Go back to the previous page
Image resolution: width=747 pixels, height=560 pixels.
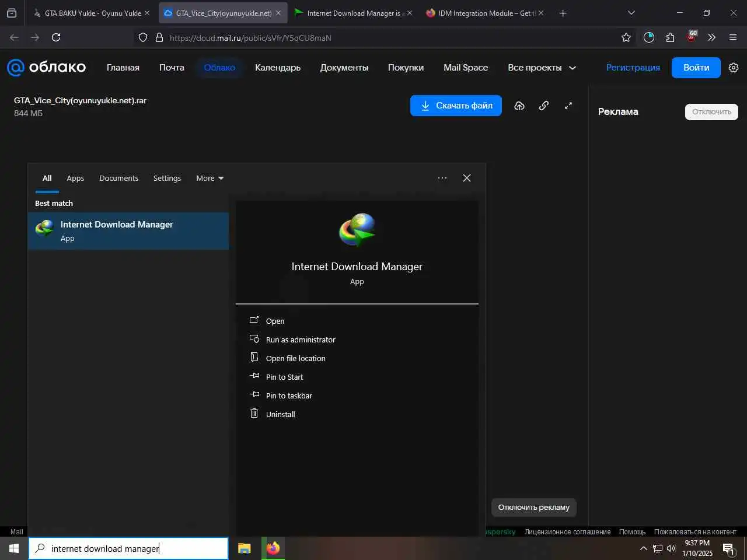pos(14,37)
